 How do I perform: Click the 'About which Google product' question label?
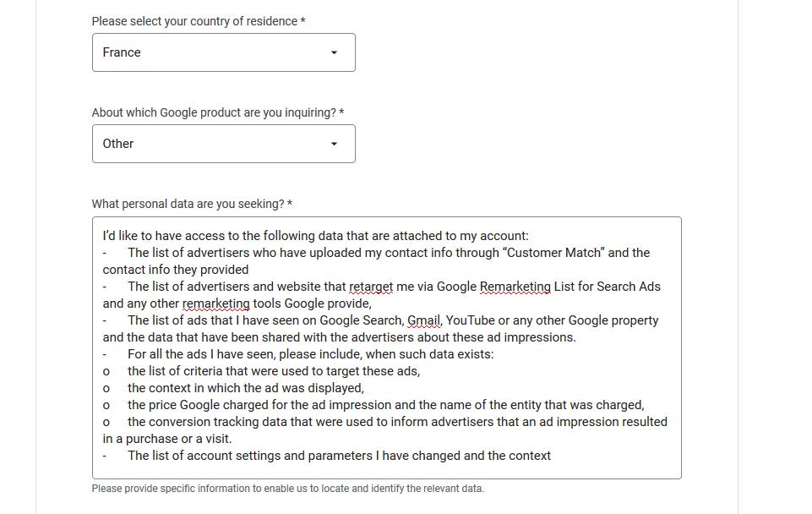point(218,112)
